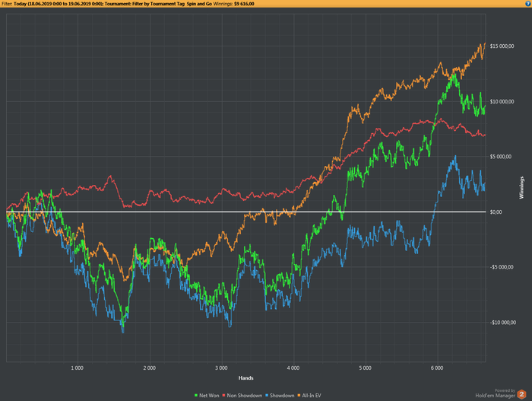Screen dimensions: 532x401
Task: Click the red Non Showdown color swatch
Action: (224, 395)
